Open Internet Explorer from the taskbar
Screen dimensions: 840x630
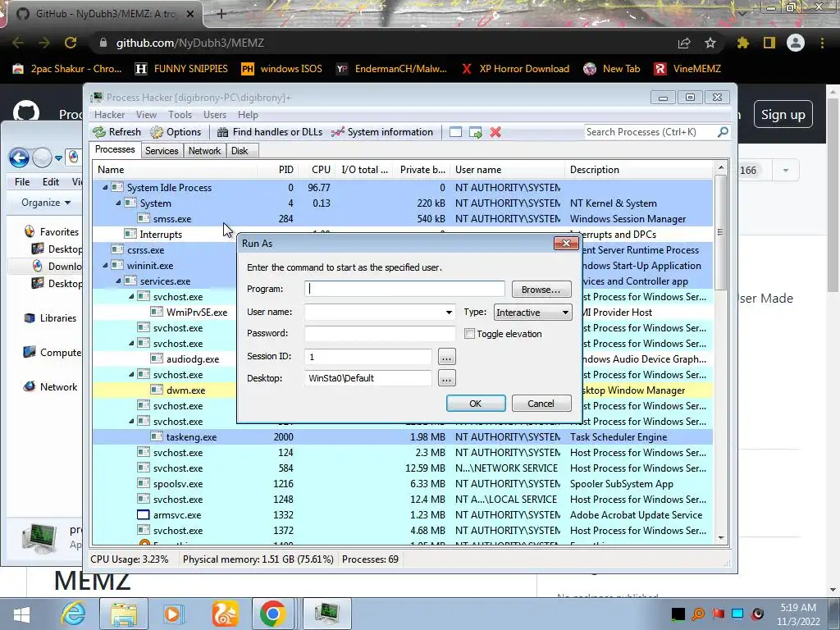pos(73,614)
